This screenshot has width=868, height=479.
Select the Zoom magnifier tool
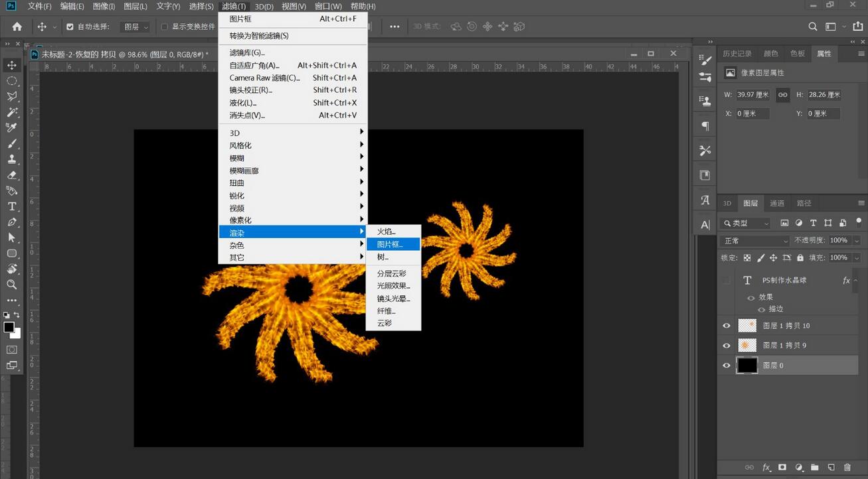[x=12, y=285]
